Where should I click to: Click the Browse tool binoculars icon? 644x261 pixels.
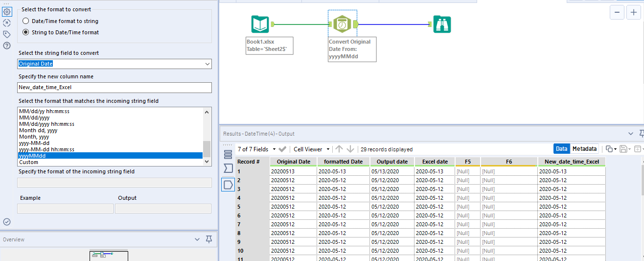(x=442, y=24)
